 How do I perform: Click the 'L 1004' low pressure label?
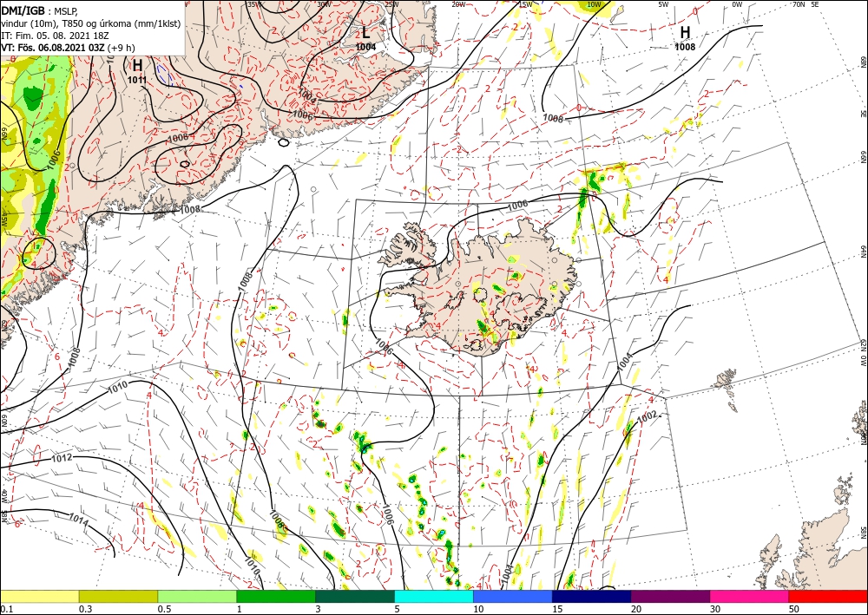tap(365, 39)
